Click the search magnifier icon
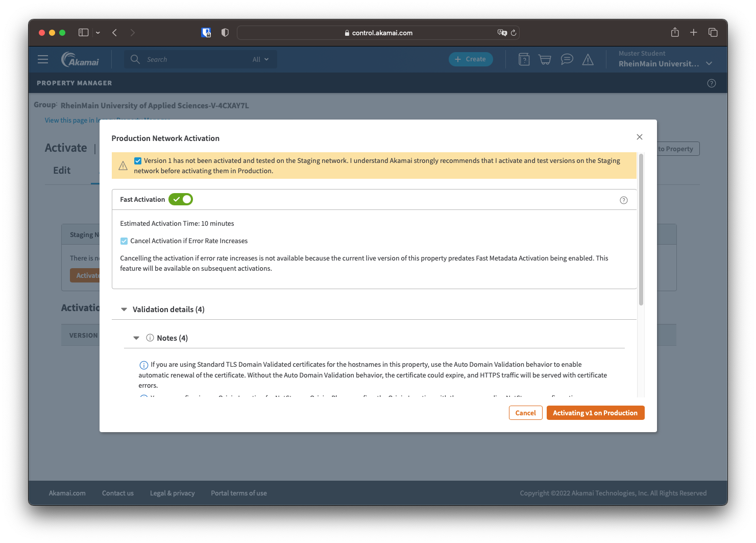 pos(135,59)
